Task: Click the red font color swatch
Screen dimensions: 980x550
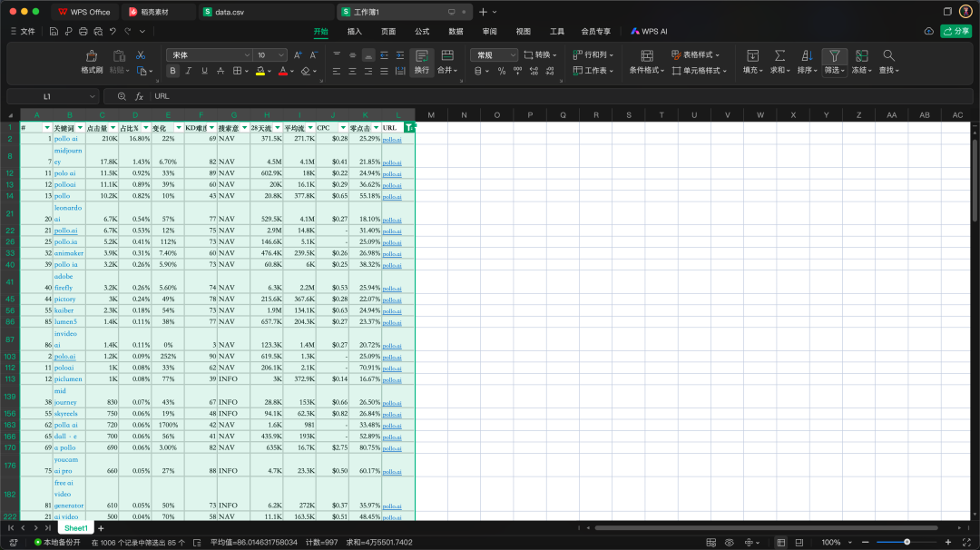Action: click(x=282, y=72)
